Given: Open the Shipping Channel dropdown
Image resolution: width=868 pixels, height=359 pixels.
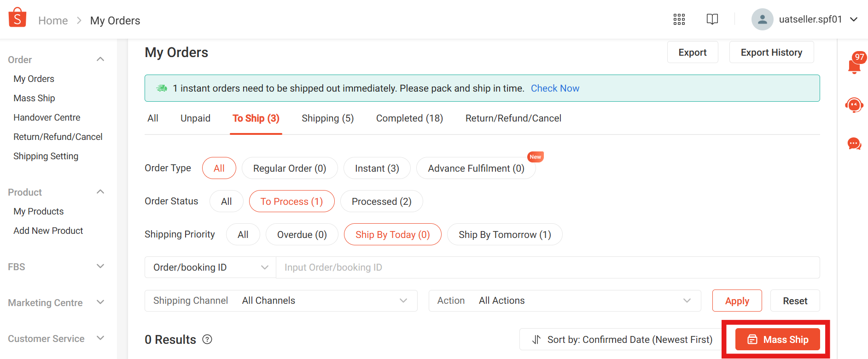Looking at the screenshot, I should coord(281,301).
